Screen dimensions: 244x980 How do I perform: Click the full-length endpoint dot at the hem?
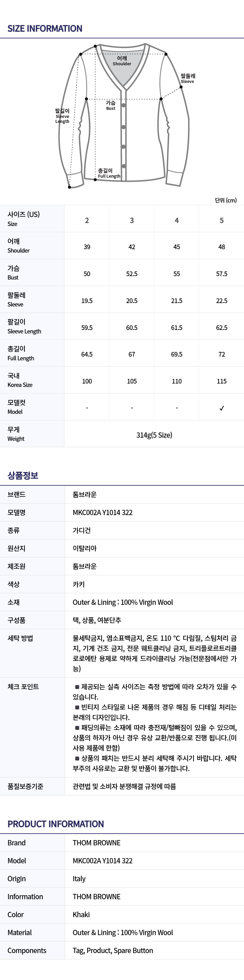95,180
